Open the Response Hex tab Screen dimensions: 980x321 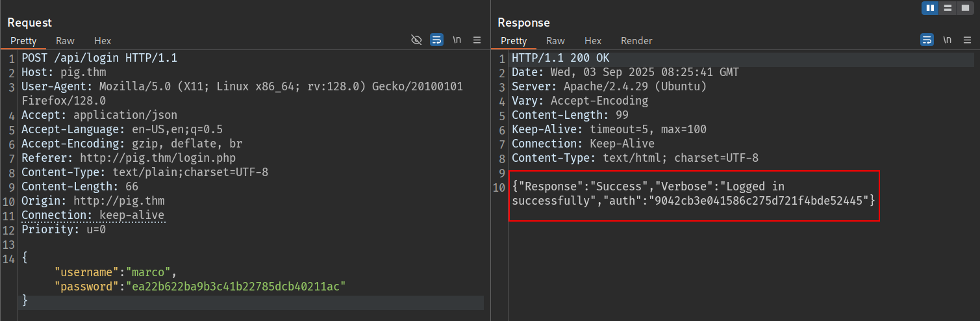[x=593, y=40]
